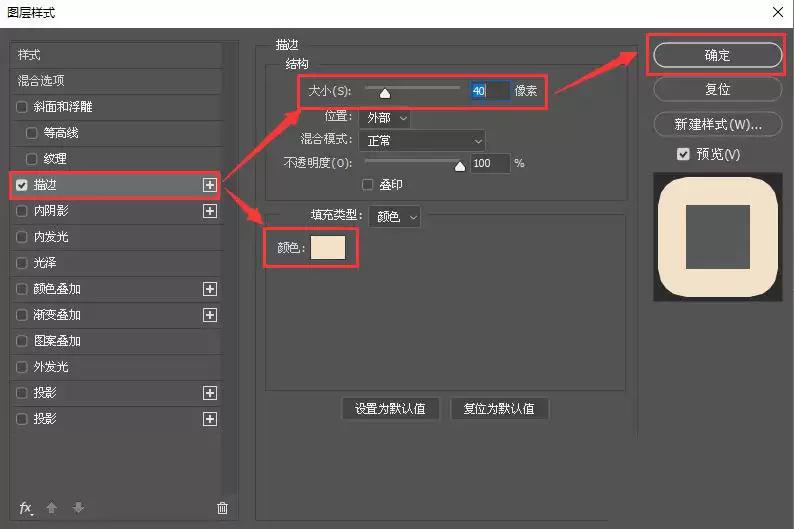The height and width of the screenshot is (529, 794).
Task: Expand the 混合模式 dropdown showing 正常
Action: click(422, 141)
